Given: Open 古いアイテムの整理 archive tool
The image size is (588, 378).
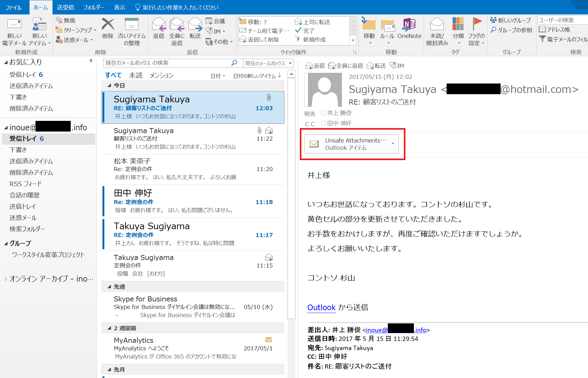Looking at the screenshot, I should pos(132,32).
